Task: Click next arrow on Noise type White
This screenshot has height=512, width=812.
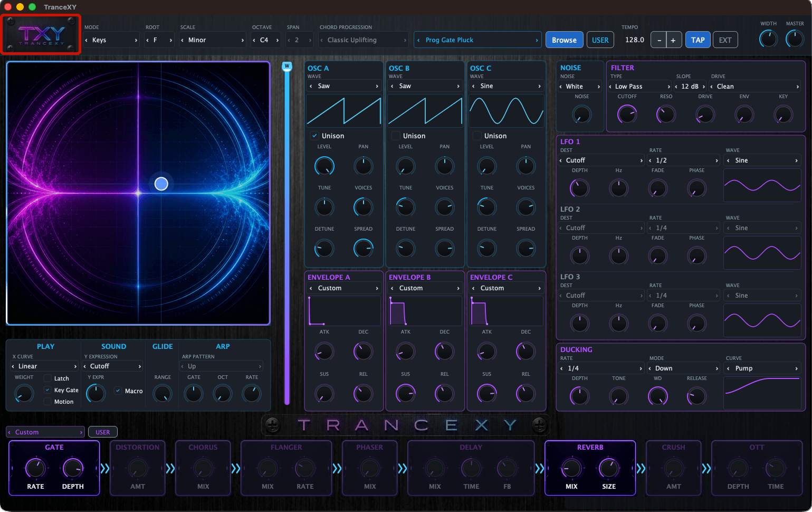Action: [598, 87]
